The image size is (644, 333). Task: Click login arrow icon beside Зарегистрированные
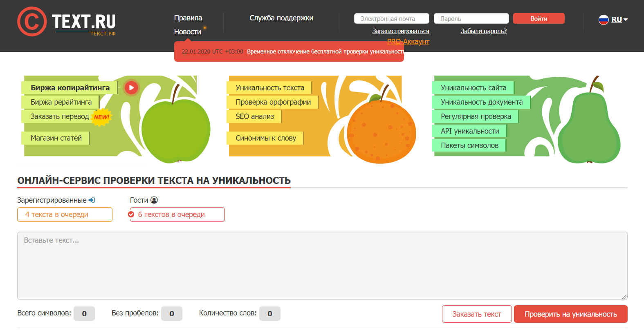click(x=92, y=200)
